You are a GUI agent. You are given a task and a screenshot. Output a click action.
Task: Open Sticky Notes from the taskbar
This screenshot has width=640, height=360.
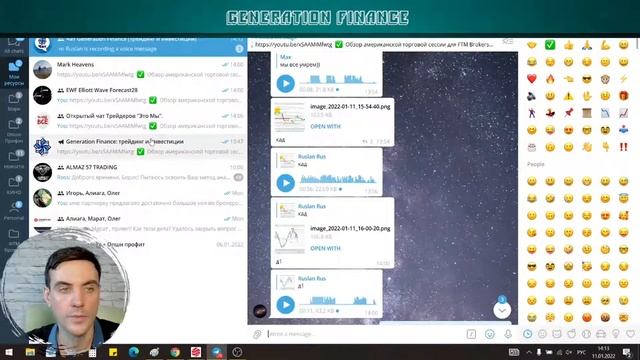113,352
